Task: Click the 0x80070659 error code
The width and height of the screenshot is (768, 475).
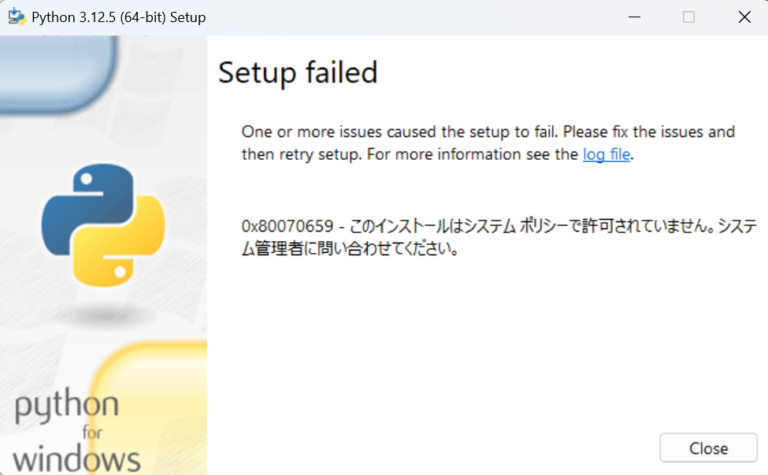Action: pos(281,226)
